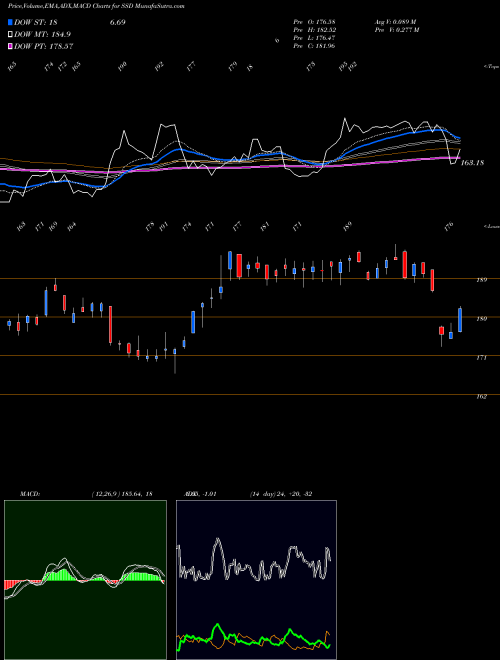500x660 pixels.
Task: Click the 'Avg V: 0.089 M' volume text
Action: (x=396, y=21)
